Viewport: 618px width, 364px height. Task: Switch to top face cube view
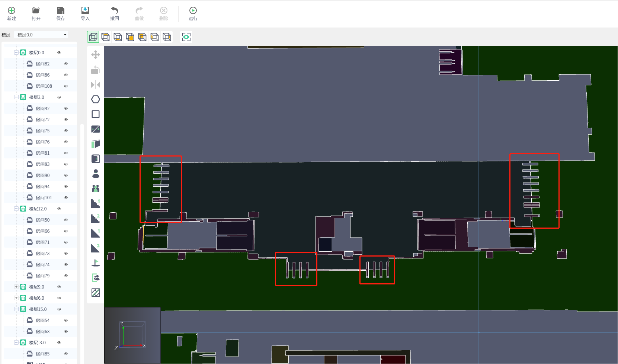(105, 37)
